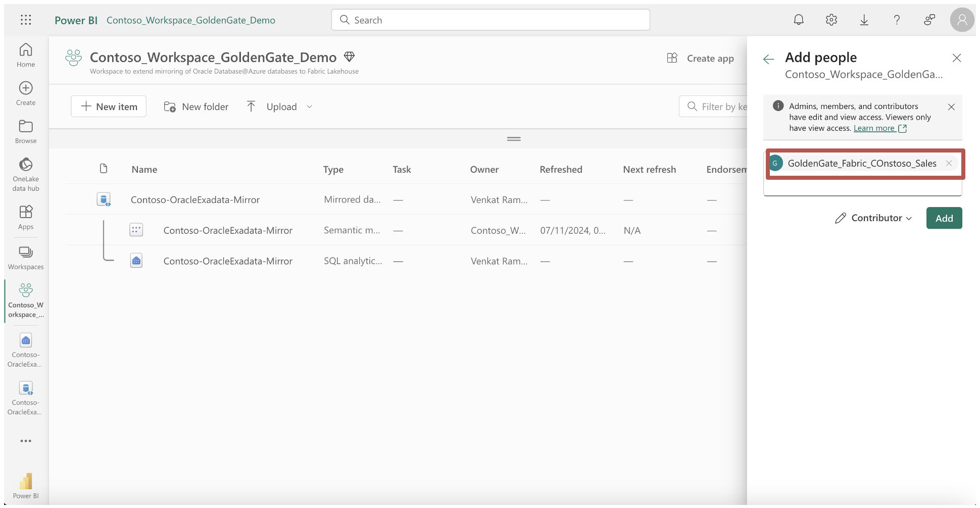Go to Power BI home via breadcrumb

(x=76, y=20)
